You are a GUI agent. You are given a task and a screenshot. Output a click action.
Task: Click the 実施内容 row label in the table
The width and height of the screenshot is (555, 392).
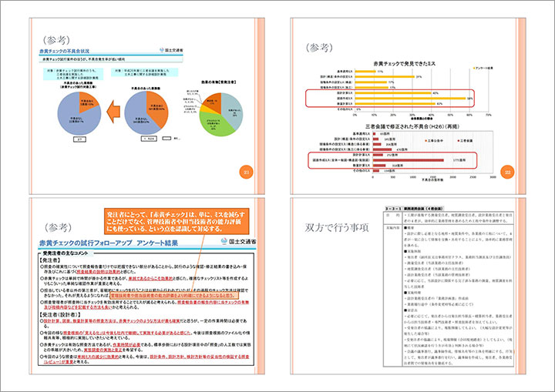393,228
